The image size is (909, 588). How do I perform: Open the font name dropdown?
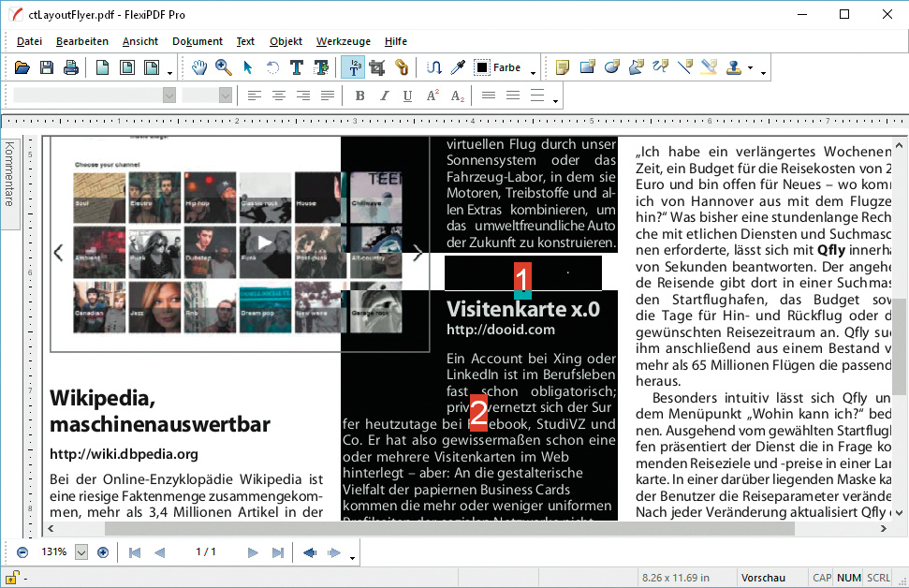[169, 96]
